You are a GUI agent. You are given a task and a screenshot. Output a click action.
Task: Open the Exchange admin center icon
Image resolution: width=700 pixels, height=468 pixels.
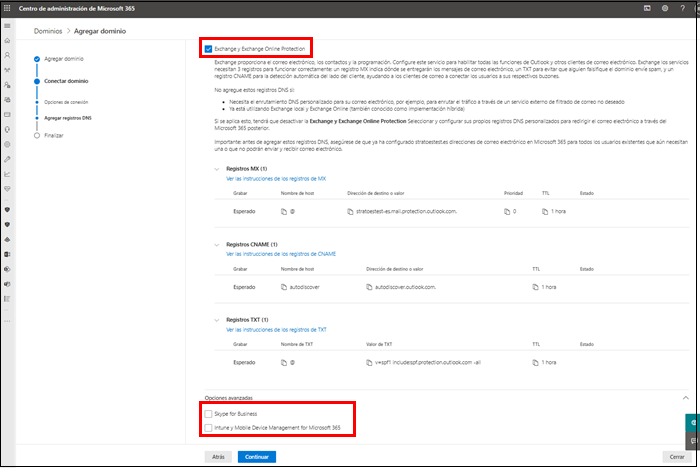7,254
